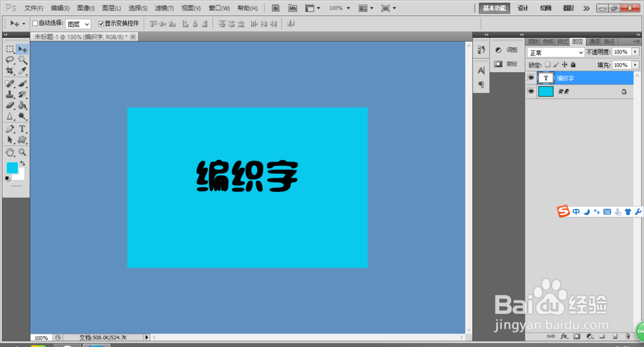Expand more workspaces chevron
This screenshot has width=644, height=347.
587,8
